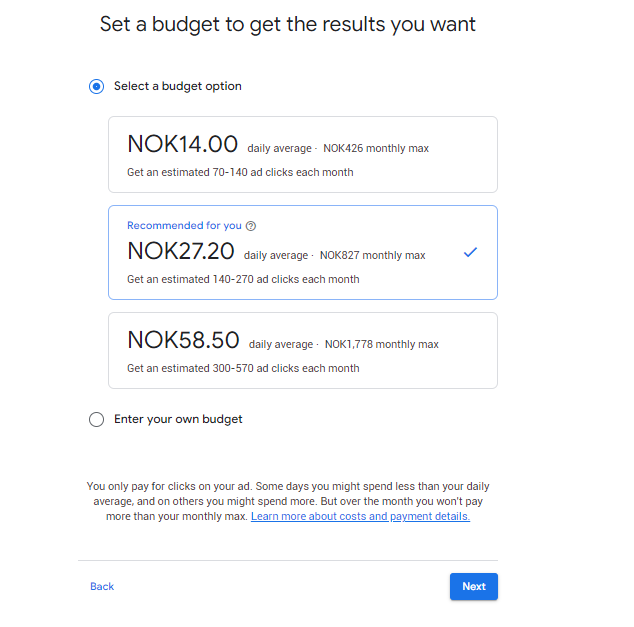The height and width of the screenshot is (627, 634).
Task: Go Back to the previous step
Action: 102,587
